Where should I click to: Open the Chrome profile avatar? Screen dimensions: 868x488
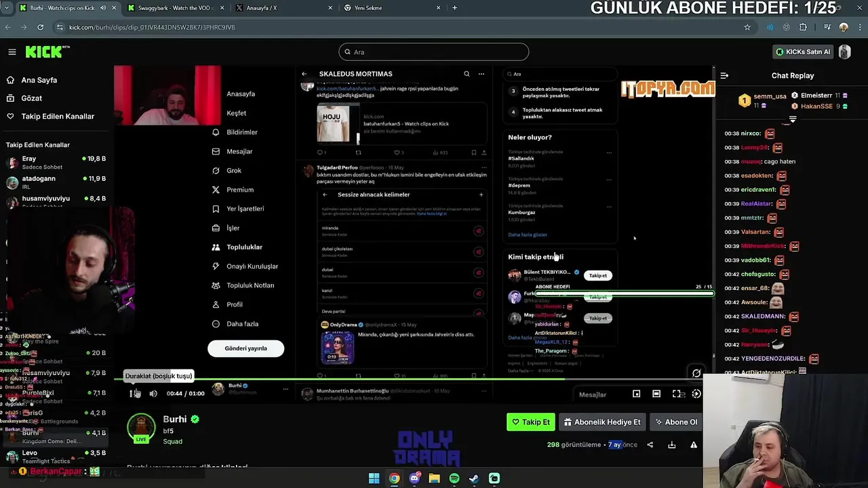[x=844, y=27]
